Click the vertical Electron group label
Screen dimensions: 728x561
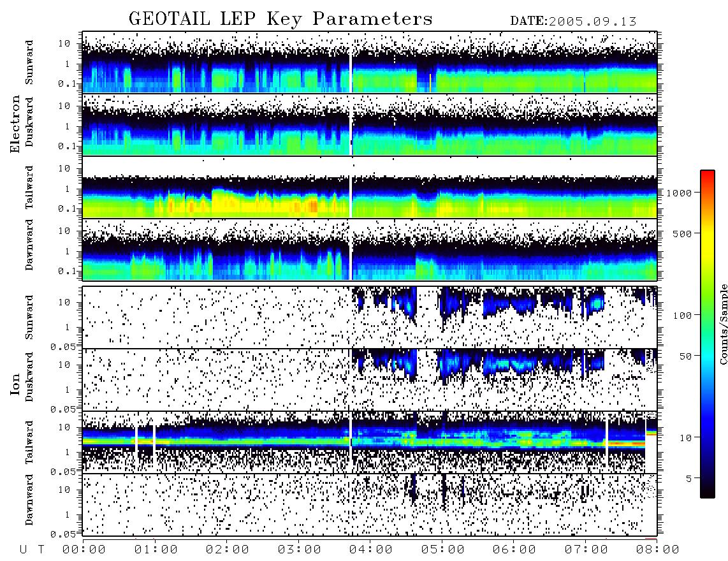coord(15,124)
